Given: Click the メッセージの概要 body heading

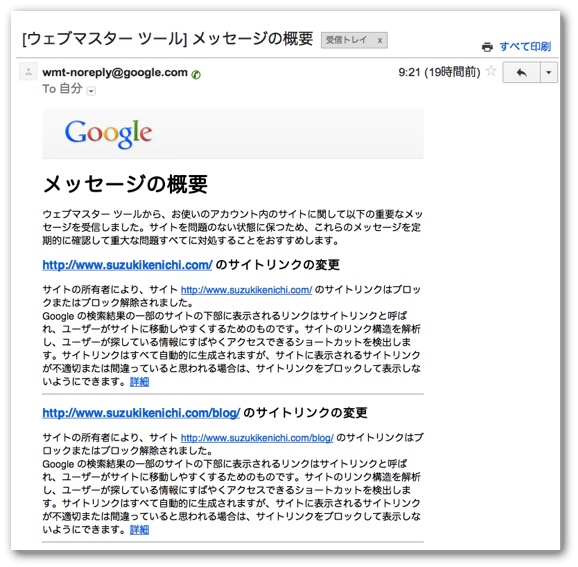Looking at the screenshot, I should 125,184.
